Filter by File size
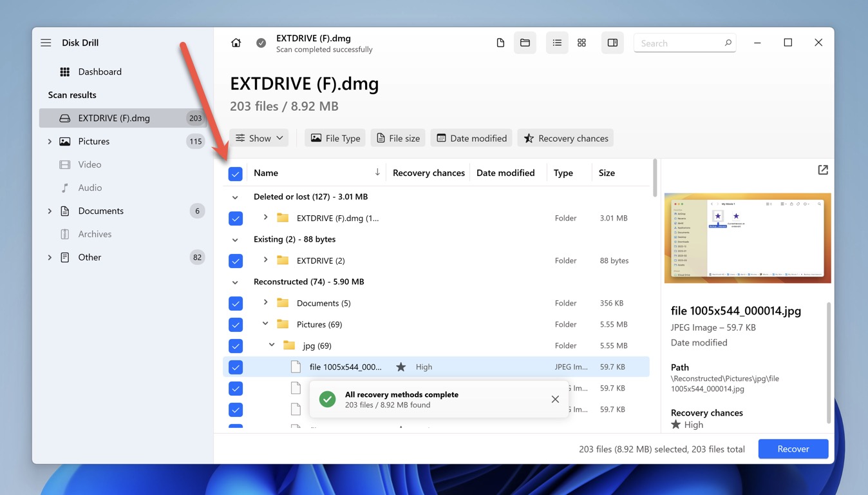The height and width of the screenshot is (495, 868). 398,138
